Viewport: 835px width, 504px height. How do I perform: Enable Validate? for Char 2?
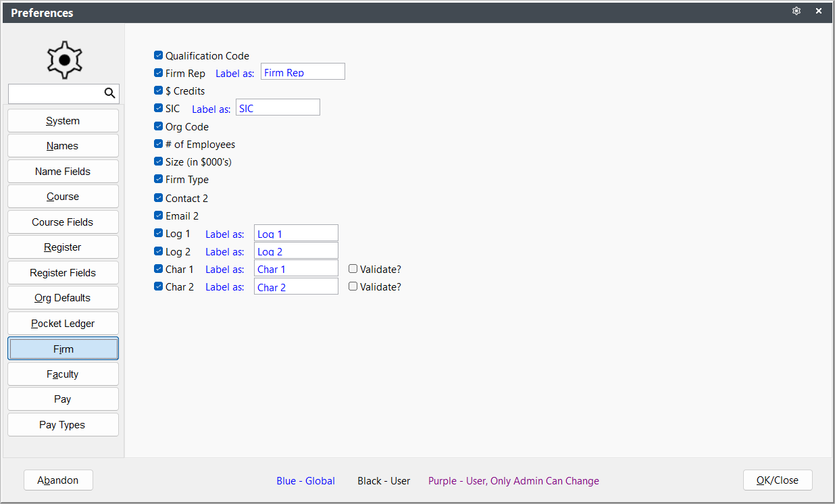353,286
